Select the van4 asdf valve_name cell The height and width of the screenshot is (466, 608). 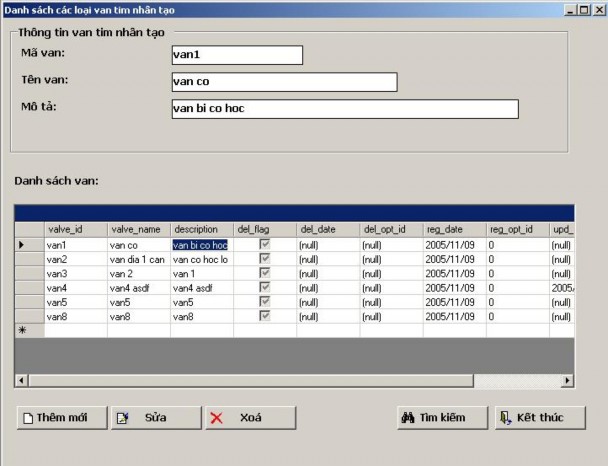[138, 288]
